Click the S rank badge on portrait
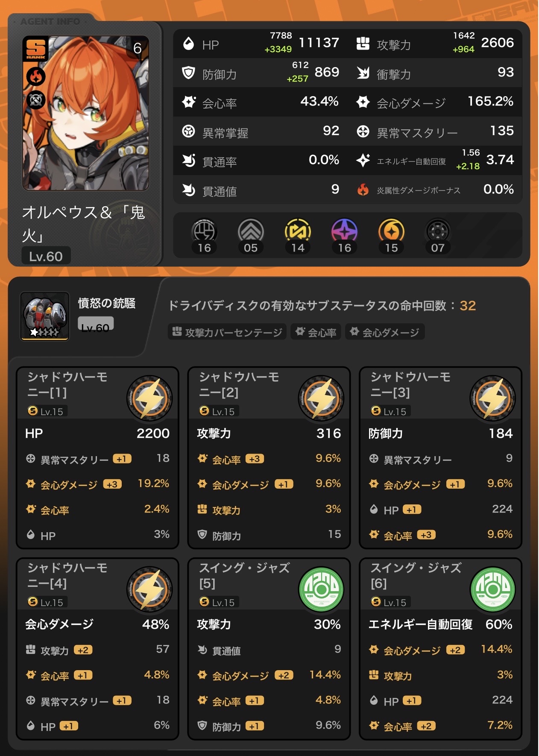 click(36, 49)
